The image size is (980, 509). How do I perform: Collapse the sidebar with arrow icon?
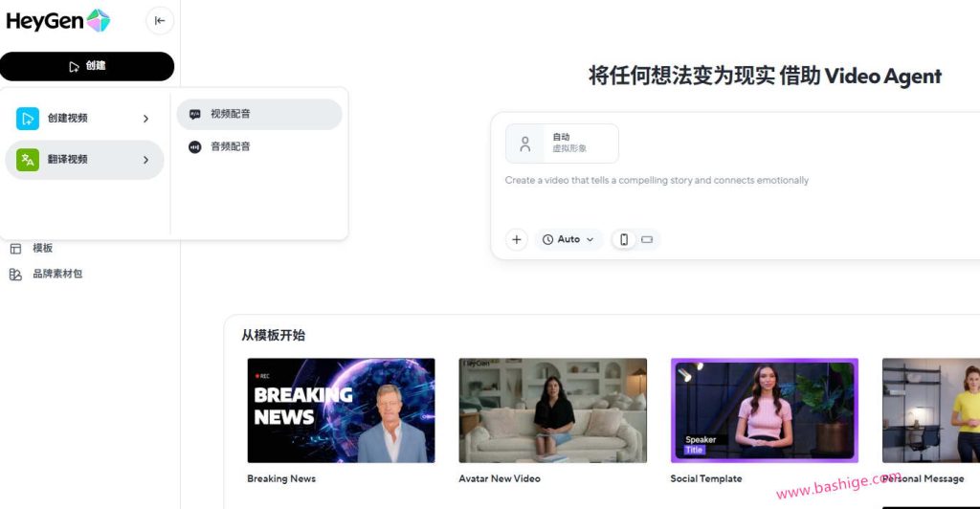point(160,21)
